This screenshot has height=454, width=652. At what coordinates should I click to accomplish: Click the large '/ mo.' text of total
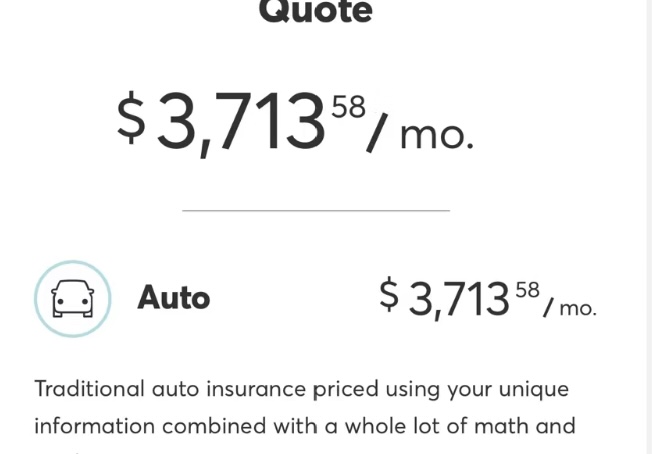click(420, 133)
